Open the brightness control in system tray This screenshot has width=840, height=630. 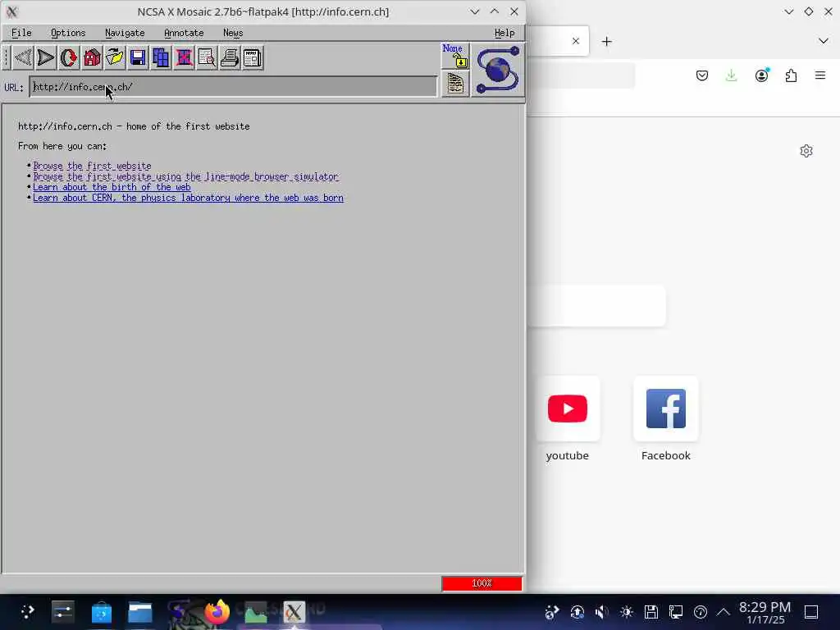[626, 612]
